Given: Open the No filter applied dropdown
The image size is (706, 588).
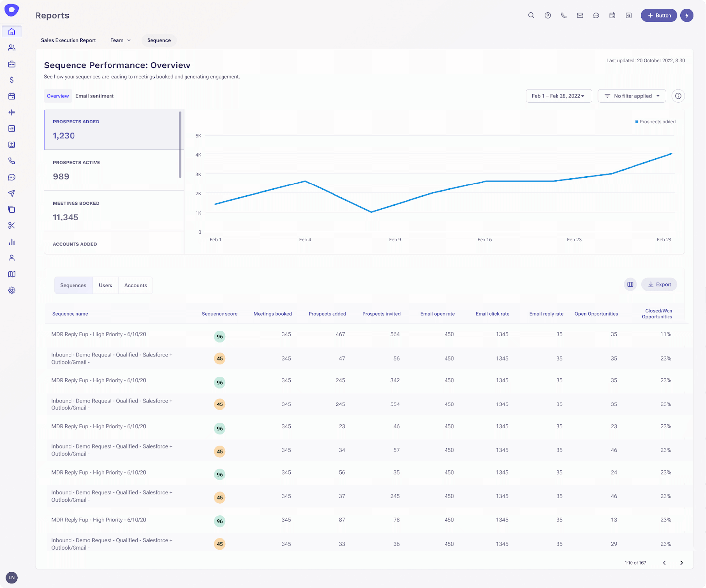Looking at the screenshot, I should 632,96.
